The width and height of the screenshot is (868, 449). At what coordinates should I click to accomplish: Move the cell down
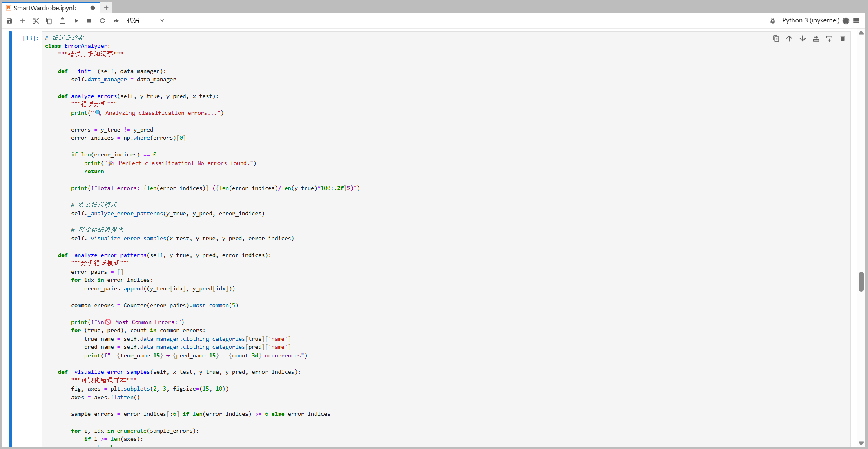click(x=803, y=38)
